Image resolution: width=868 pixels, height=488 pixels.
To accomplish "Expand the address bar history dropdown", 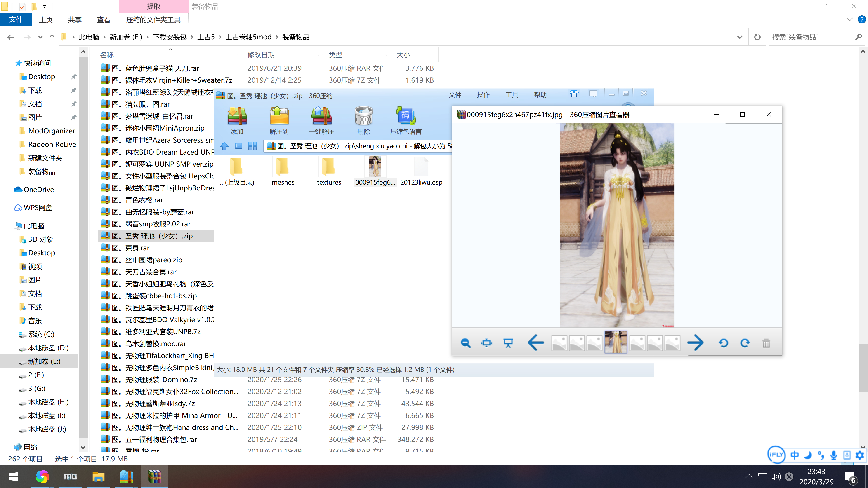I will 740,37.
